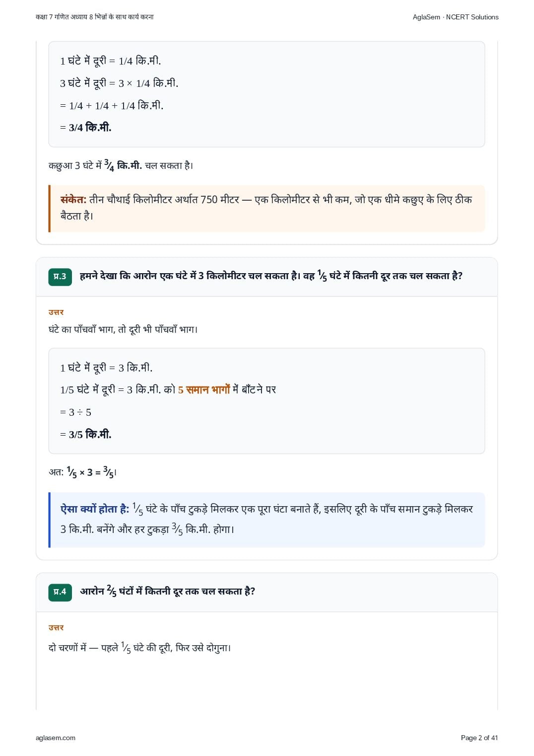The width and height of the screenshot is (534, 756).
Task: Click the question 4 text आरोन ⅖ घंटों
Action: pos(168,592)
